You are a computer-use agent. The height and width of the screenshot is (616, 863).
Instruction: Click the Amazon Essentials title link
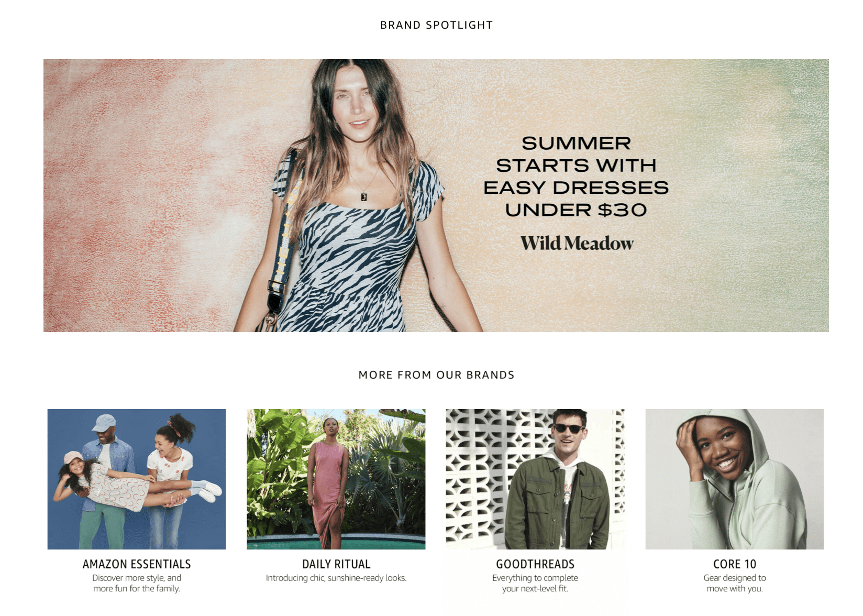(137, 564)
